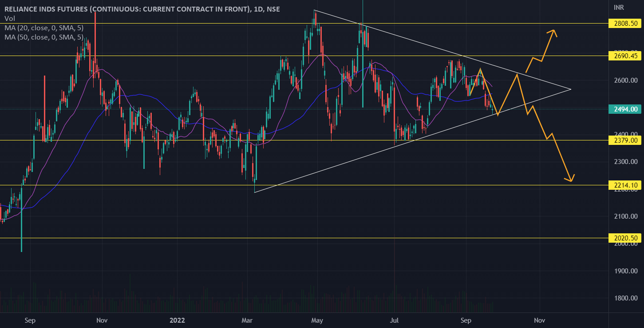644x328 pixels.
Task: Click the INR currency label
Action: click(619, 8)
